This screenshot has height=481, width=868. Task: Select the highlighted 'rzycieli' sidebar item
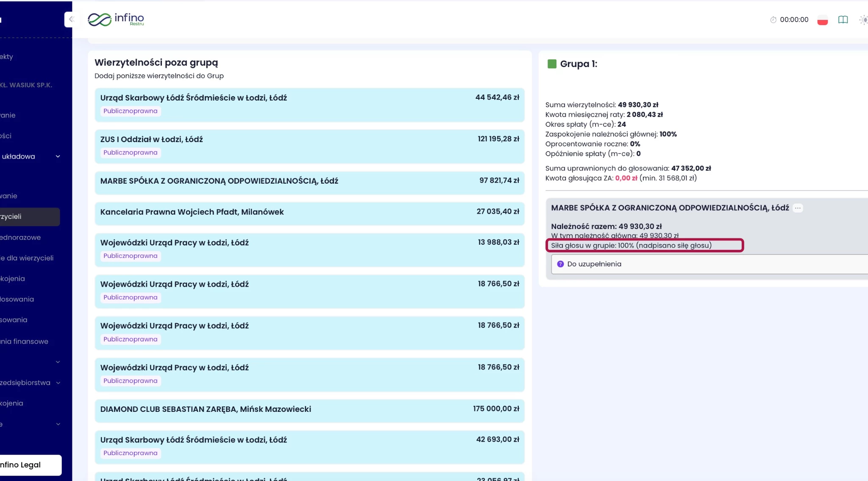coord(30,216)
